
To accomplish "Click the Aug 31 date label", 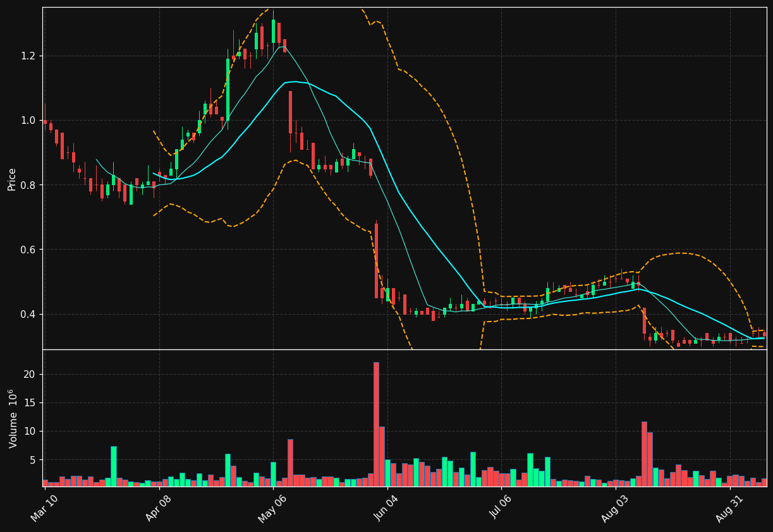I will pos(729,509).
